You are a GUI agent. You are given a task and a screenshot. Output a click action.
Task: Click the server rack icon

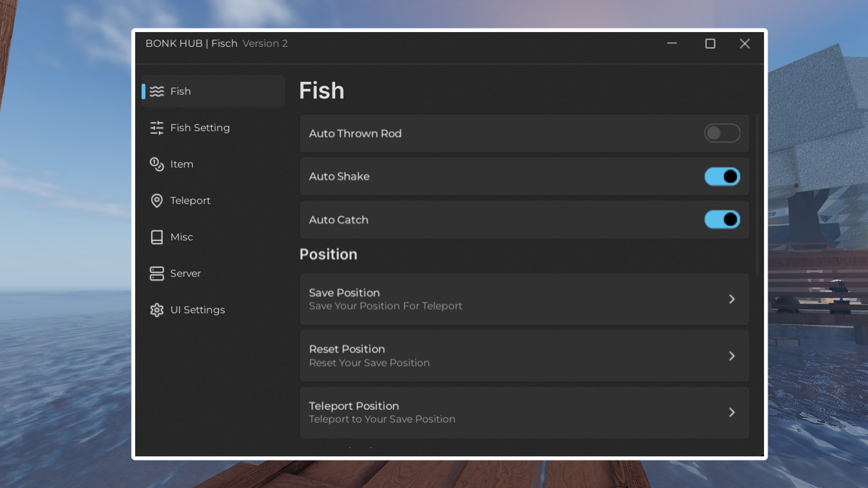pyautogui.click(x=156, y=273)
